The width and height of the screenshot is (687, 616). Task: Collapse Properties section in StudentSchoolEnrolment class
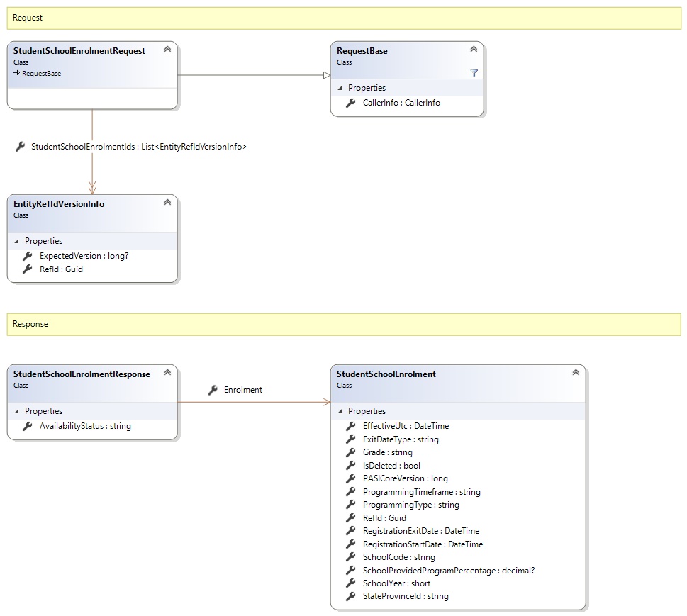tap(340, 411)
